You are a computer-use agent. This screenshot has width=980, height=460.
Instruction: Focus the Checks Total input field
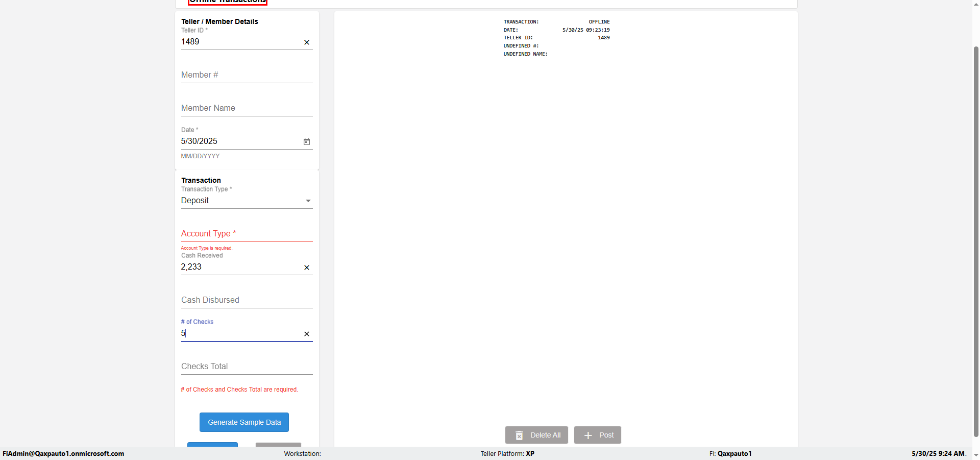coord(247,367)
